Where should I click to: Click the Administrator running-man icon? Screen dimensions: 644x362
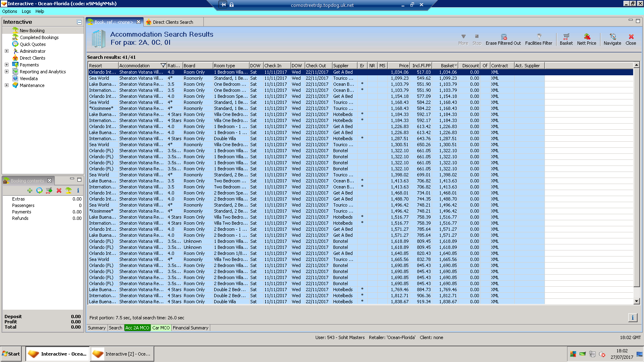click(15, 51)
